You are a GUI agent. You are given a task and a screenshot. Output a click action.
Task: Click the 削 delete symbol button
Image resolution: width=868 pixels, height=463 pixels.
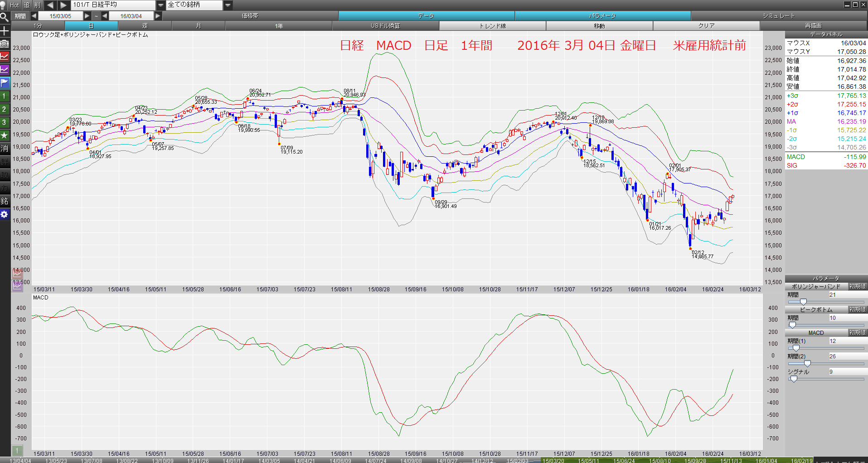click(37, 5)
